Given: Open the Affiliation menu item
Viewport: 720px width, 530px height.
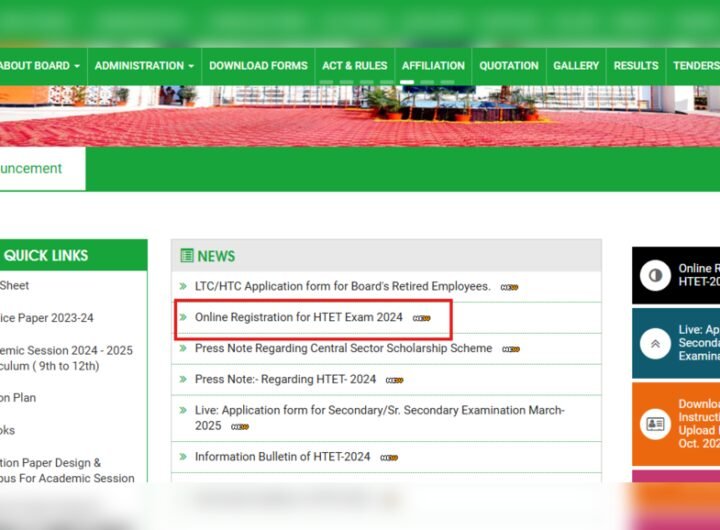Looking at the screenshot, I should (x=433, y=66).
